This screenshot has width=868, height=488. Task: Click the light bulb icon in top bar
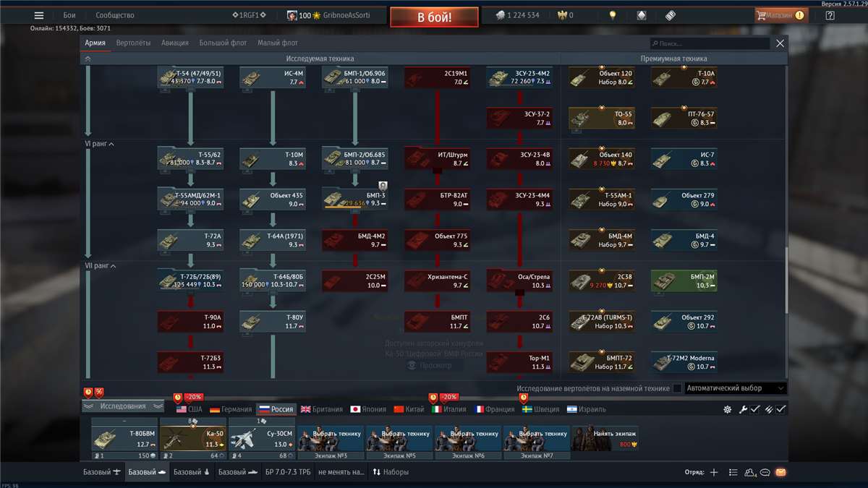pos(613,15)
